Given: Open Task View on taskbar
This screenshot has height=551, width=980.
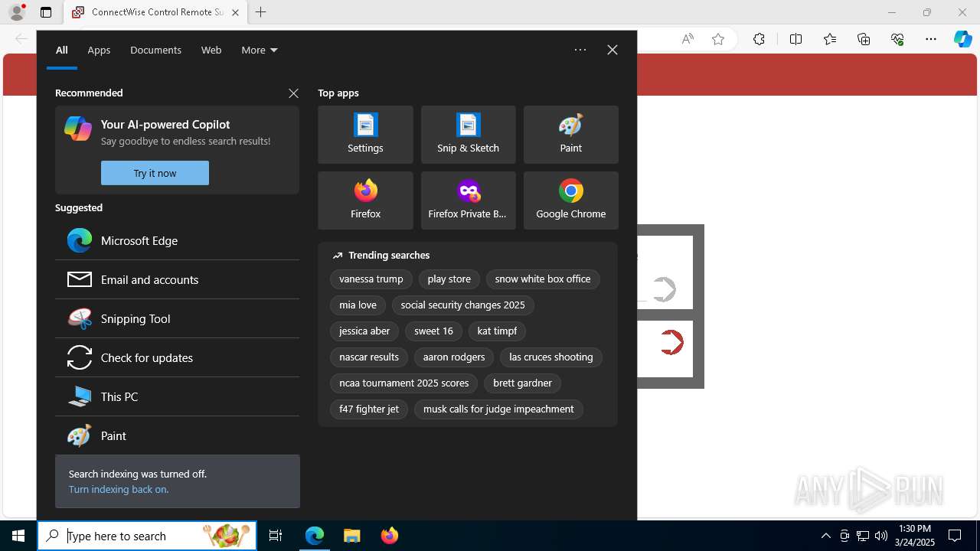Looking at the screenshot, I should [x=276, y=536].
